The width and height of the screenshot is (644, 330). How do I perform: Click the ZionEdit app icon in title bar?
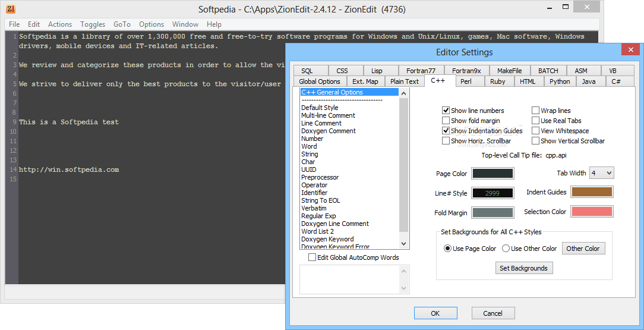click(11, 8)
